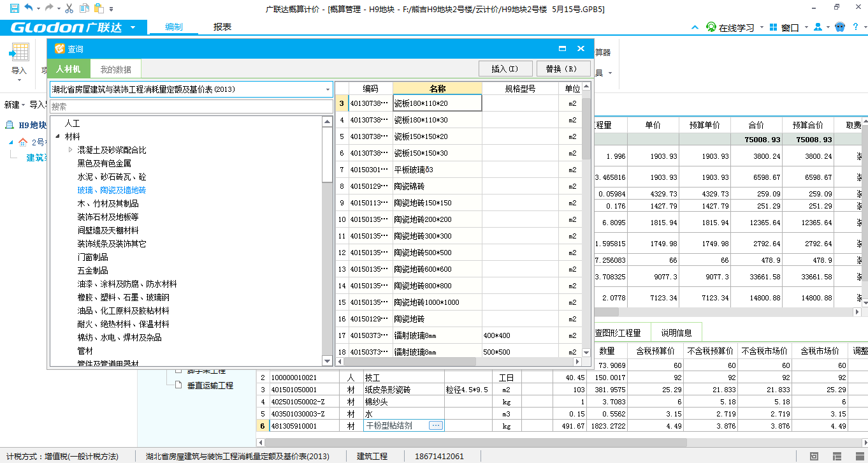Screen dimensions: 868x463
Task: Select the 纸皮条形瓷砖 material row
Action: [x=561, y=389]
